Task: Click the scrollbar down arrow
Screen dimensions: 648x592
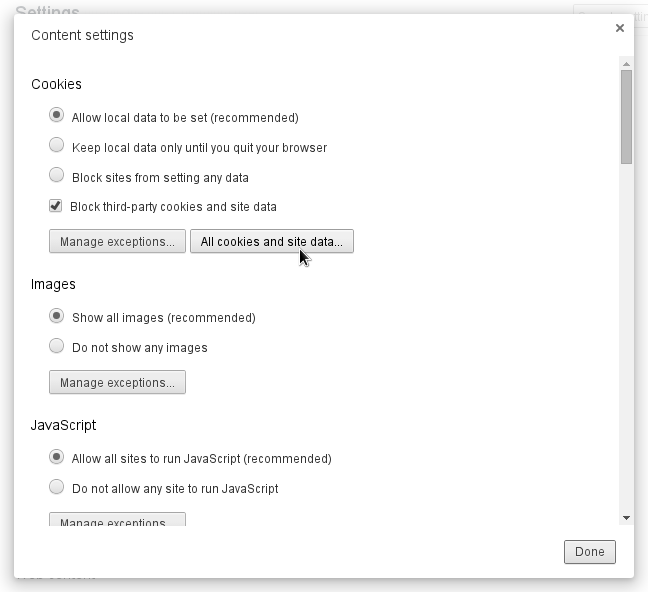Action: 626,518
